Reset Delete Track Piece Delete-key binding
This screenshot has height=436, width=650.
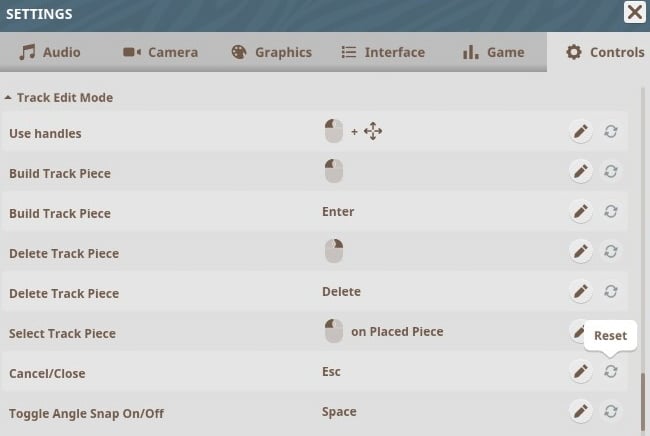tap(610, 292)
